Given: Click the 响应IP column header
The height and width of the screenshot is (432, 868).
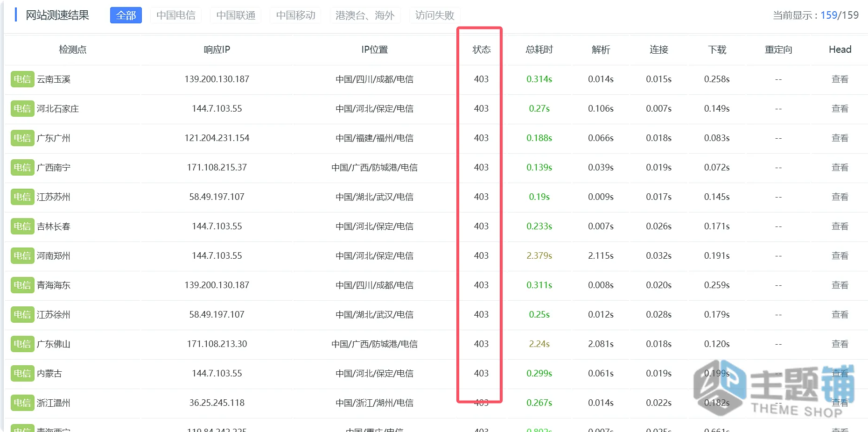Looking at the screenshot, I should (x=217, y=50).
